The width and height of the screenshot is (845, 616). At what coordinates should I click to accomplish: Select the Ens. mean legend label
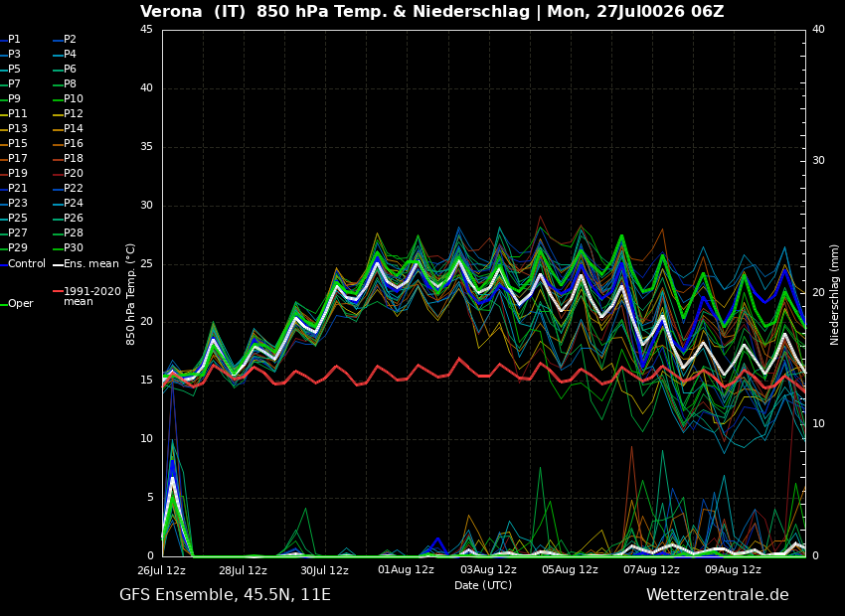86,264
